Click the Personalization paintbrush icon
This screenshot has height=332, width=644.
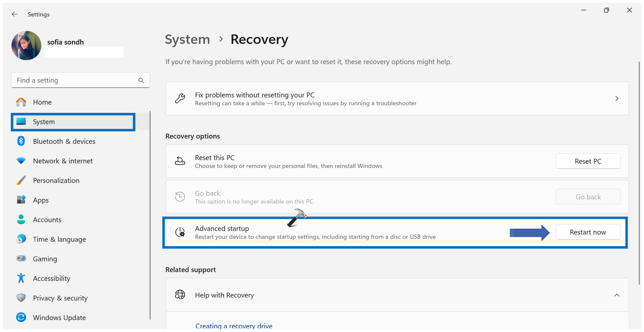[x=21, y=180]
